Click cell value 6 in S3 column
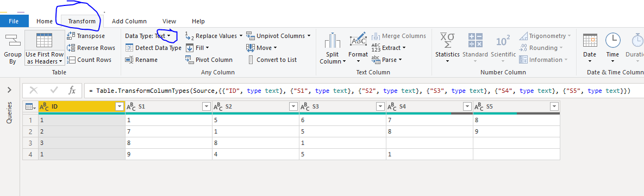Screen dimensions: 644x196 tap(343, 121)
